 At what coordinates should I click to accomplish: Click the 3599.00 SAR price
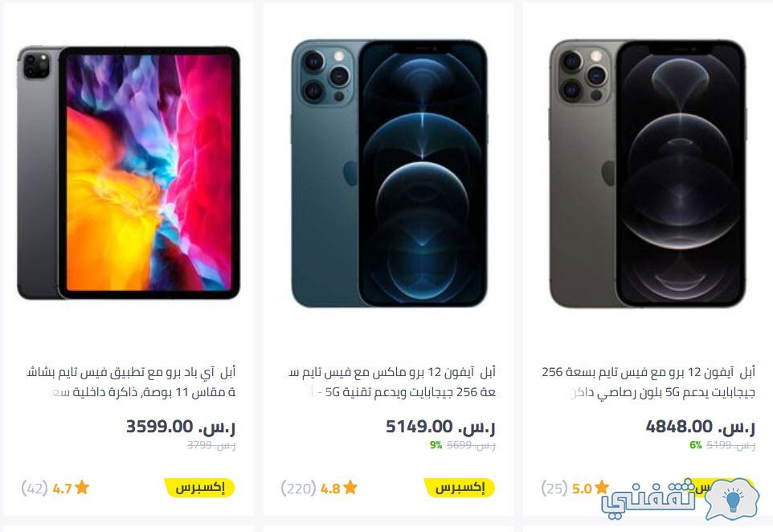[181, 427]
